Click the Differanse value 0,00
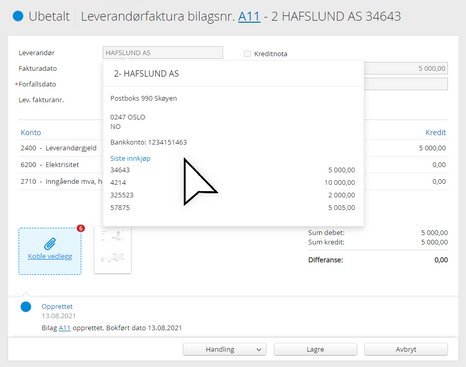Image resolution: width=466 pixels, height=367 pixels. coord(441,260)
